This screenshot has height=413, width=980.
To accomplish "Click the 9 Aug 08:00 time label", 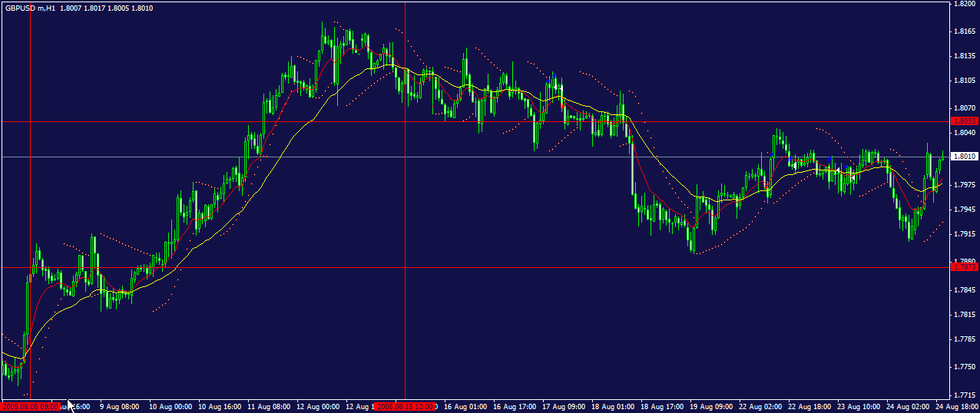I will (119, 405).
